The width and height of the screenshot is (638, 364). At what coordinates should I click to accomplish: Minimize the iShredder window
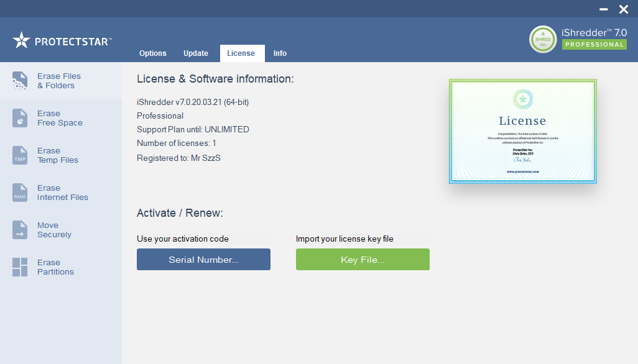(x=603, y=9)
